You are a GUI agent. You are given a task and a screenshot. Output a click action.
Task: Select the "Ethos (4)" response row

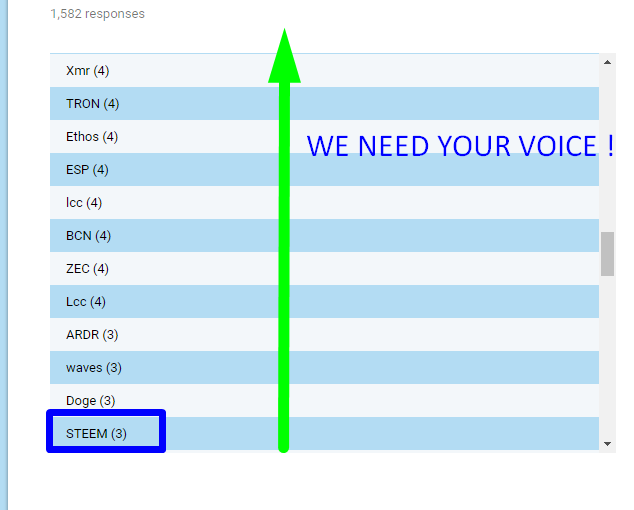324,137
